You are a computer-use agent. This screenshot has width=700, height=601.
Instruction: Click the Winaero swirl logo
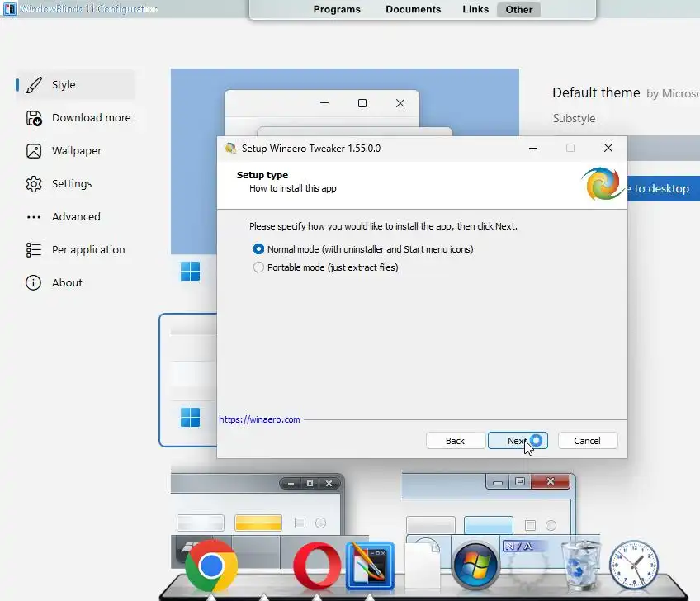603,184
